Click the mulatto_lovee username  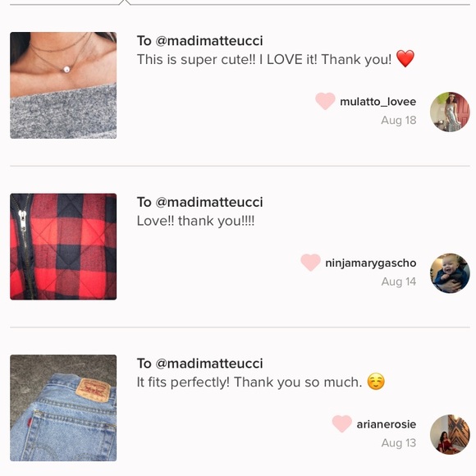pyautogui.click(x=378, y=102)
